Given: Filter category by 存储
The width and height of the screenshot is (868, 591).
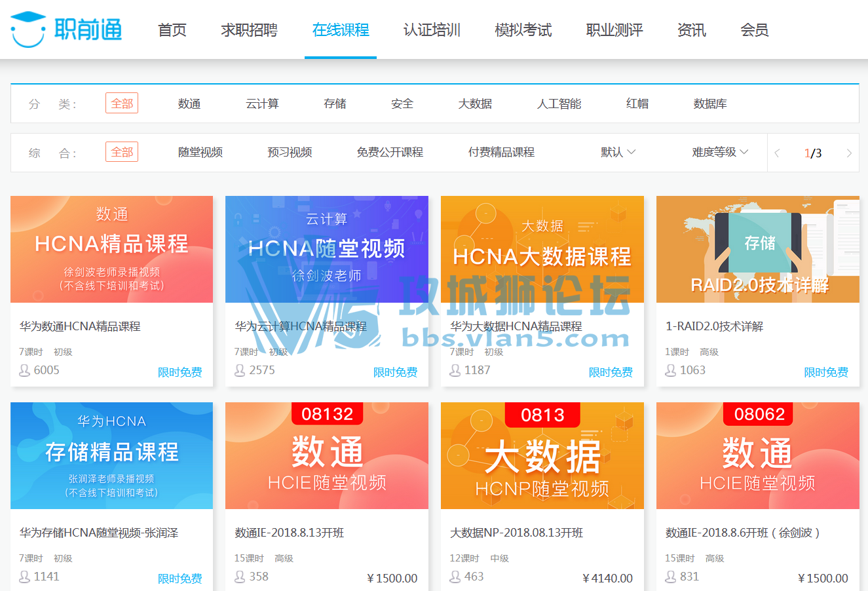Looking at the screenshot, I should tap(335, 104).
